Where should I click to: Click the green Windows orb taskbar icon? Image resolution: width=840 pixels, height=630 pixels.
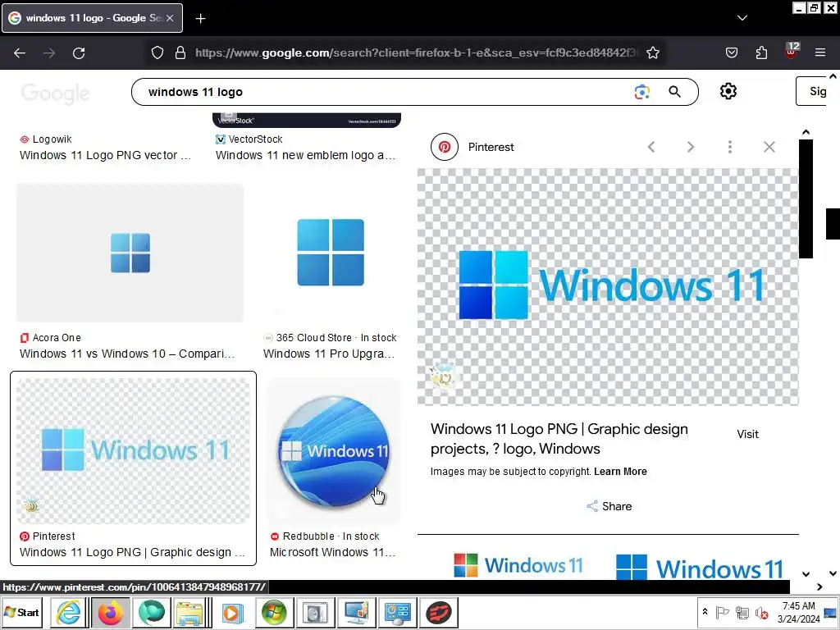point(274,612)
